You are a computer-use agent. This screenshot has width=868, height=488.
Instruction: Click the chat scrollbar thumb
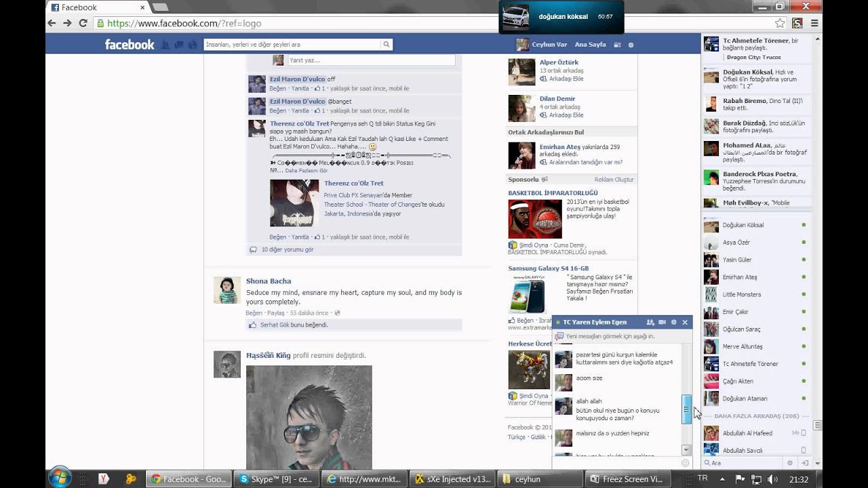click(x=686, y=409)
